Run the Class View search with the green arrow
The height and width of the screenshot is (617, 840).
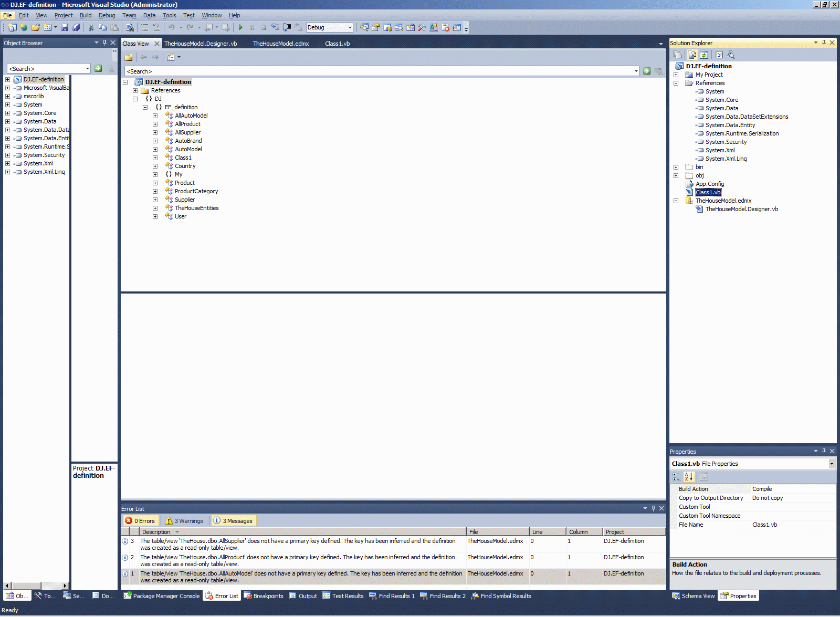coord(647,71)
